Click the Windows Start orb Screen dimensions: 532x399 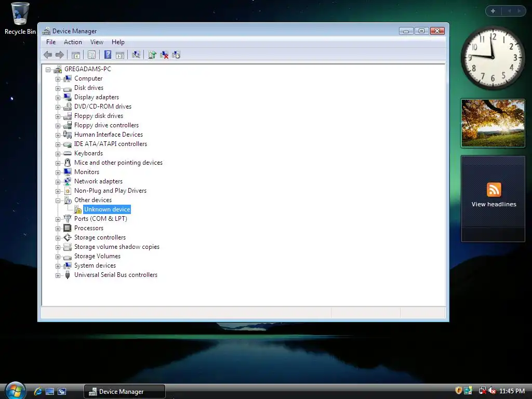15,391
